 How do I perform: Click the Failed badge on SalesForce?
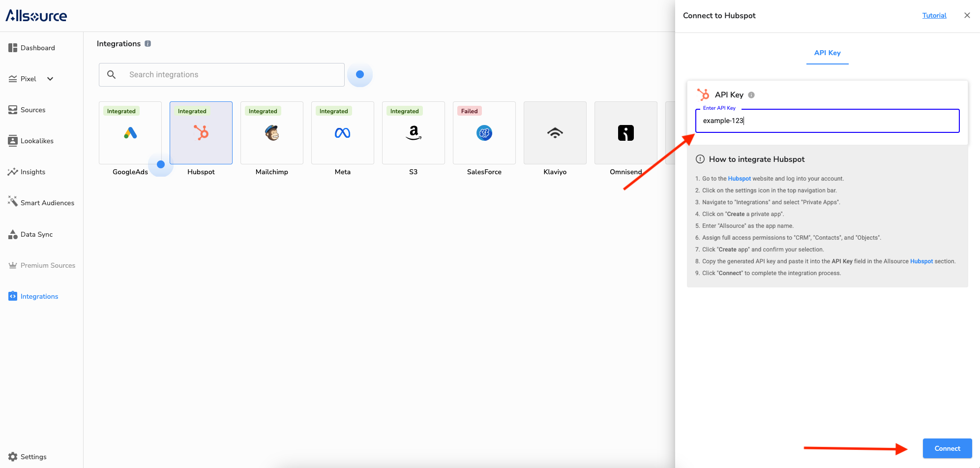(x=469, y=111)
